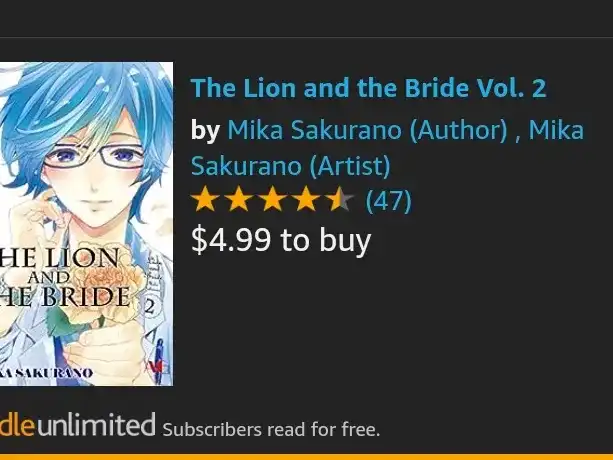Click the book cover thumbnail image

(86, 224)
